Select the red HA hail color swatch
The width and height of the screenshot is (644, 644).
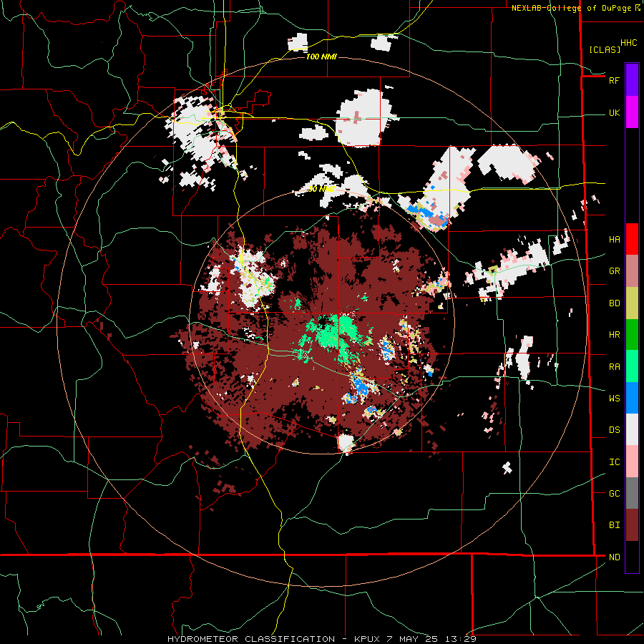pos(632,239)
